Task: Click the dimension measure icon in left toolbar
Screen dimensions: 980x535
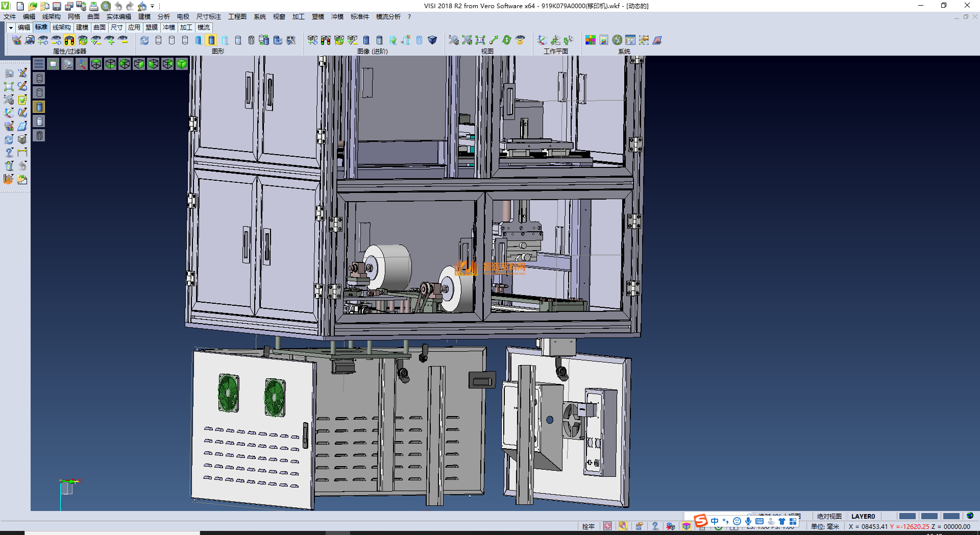Action: point(22,153)
